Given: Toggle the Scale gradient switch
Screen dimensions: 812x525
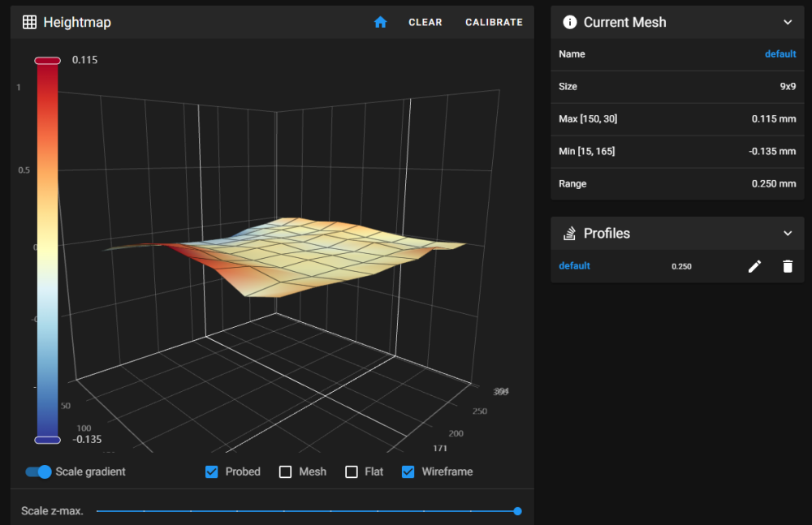Looking at the screenshot, I should click(39, 471).
